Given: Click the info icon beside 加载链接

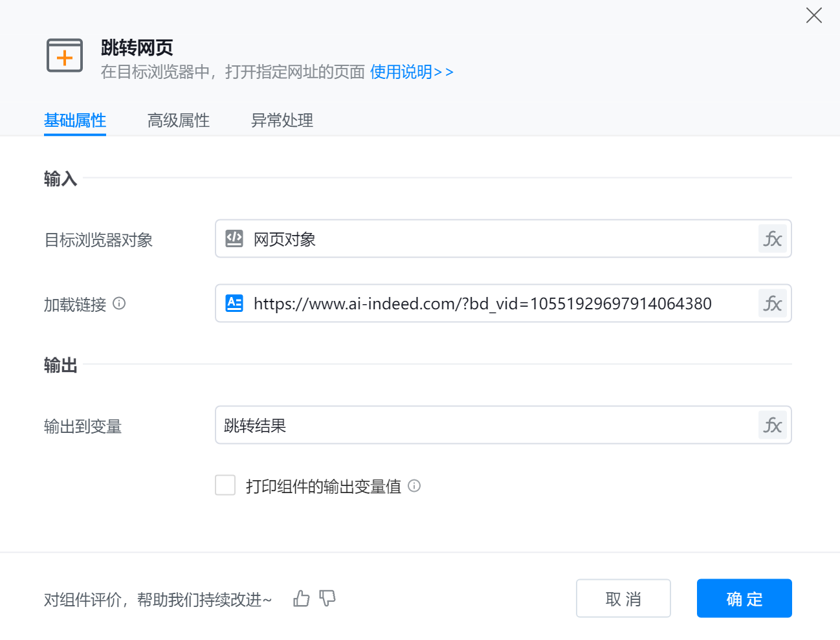Looking at the screenshot, I should (119, 303).
